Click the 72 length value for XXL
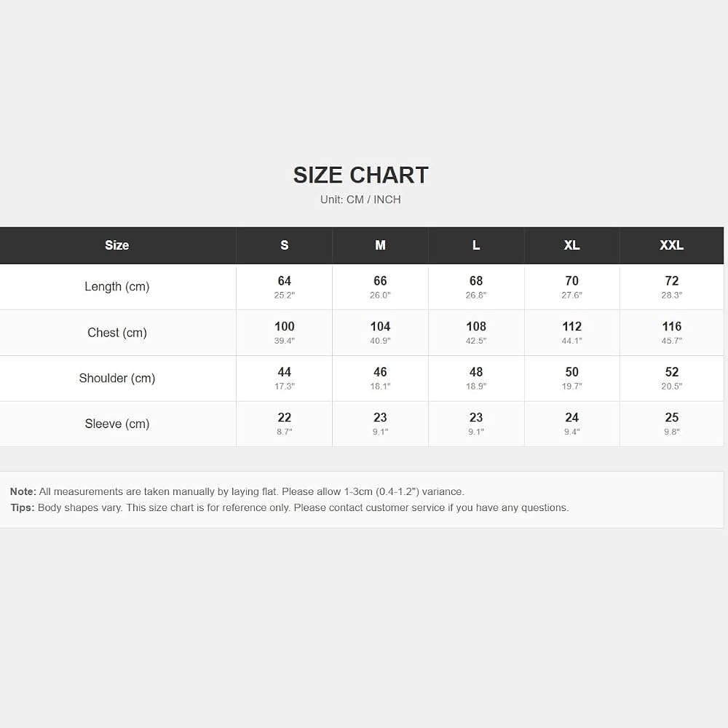The width and height of the screenshot is (728, 728). (671, 281)
